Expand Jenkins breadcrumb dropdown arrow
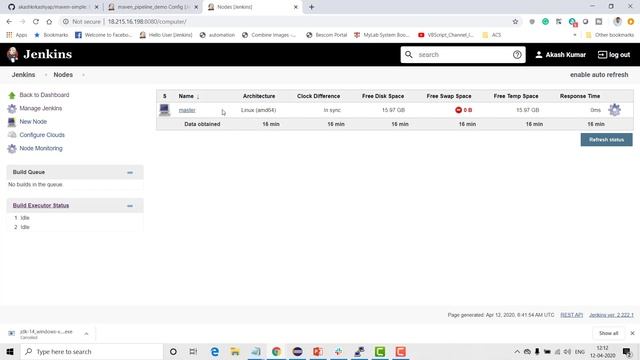 click(x=45, y=75)
